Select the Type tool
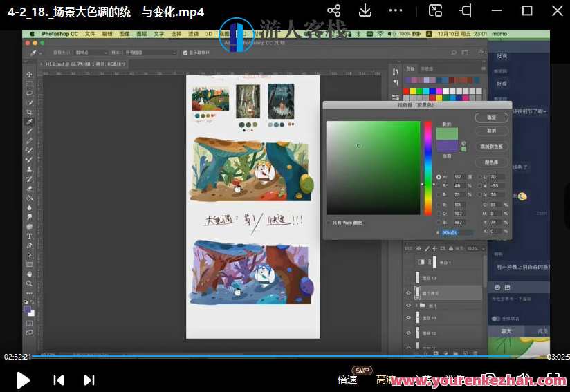Image resolution: width=570 pixels, height=392 pixels. pos(30,236)
